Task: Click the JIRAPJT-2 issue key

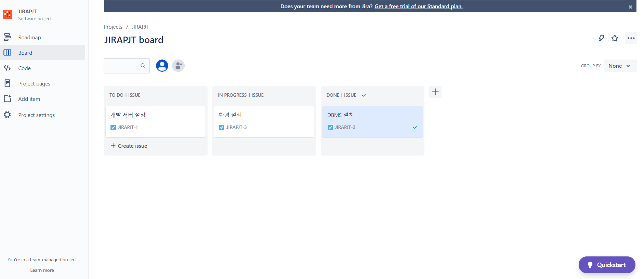Action: pos(345,127)
